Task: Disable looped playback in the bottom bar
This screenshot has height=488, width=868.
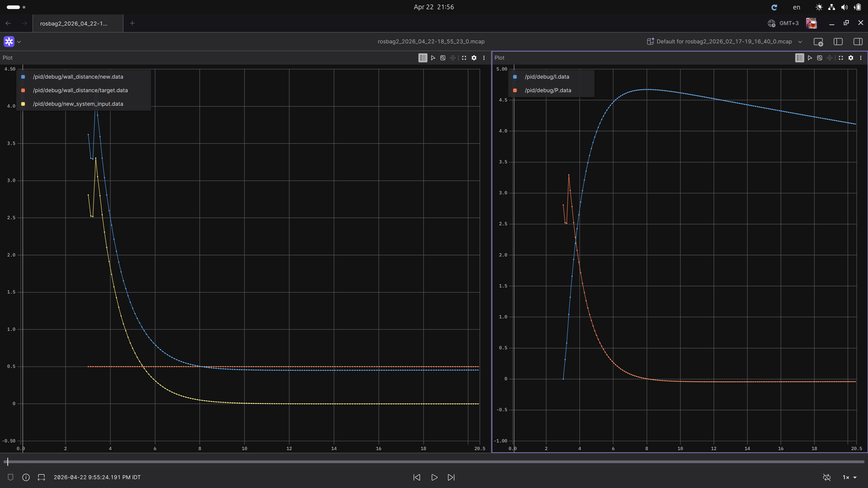Action: coord(827,477)
